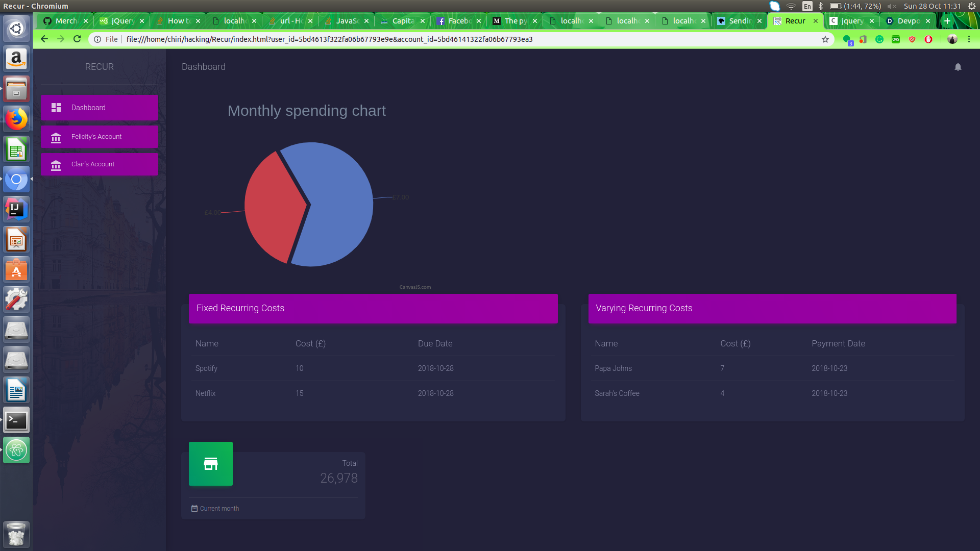Screen dimensions: 980x551
Task: Click the CanvasJS.com credit link
Action: [415, 287]
